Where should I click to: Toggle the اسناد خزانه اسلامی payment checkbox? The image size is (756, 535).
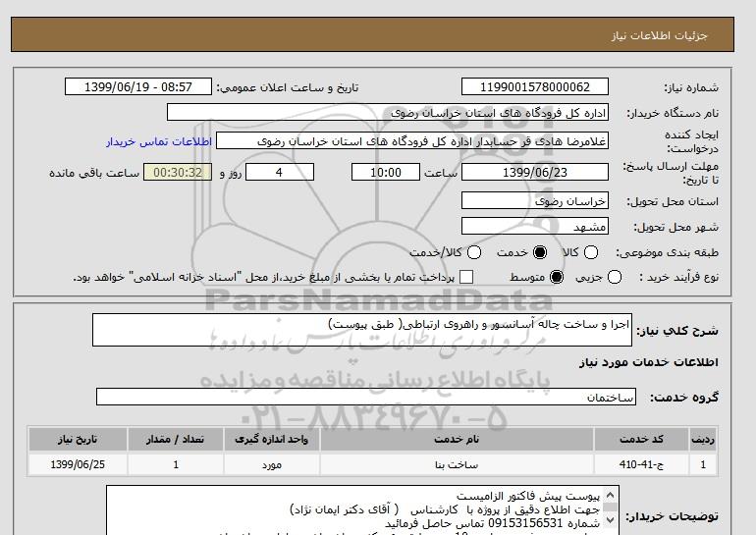(x=466, y=277)
